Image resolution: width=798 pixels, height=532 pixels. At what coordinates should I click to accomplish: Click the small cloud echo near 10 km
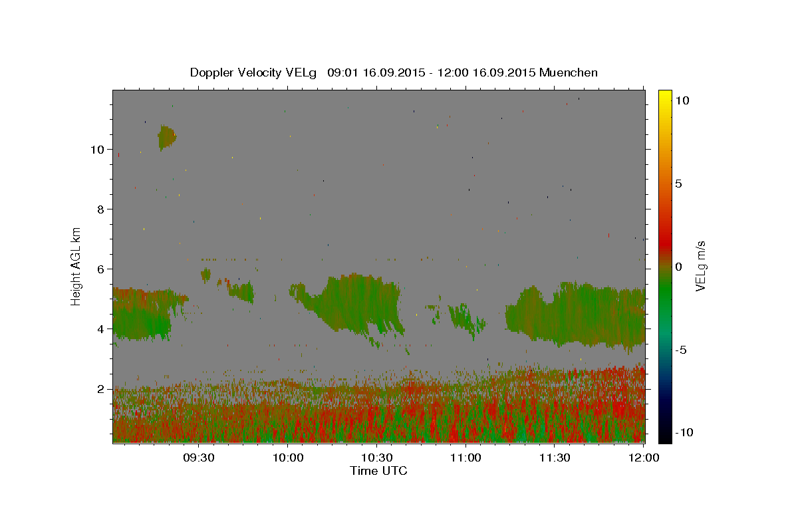pyautogui.click(x=166, y=138)
